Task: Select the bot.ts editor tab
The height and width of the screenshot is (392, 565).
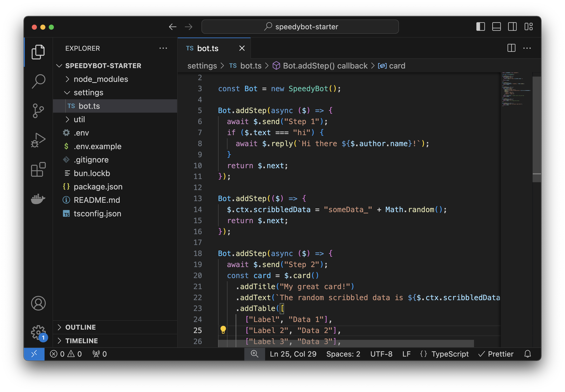Action: (x=208, y=48)
